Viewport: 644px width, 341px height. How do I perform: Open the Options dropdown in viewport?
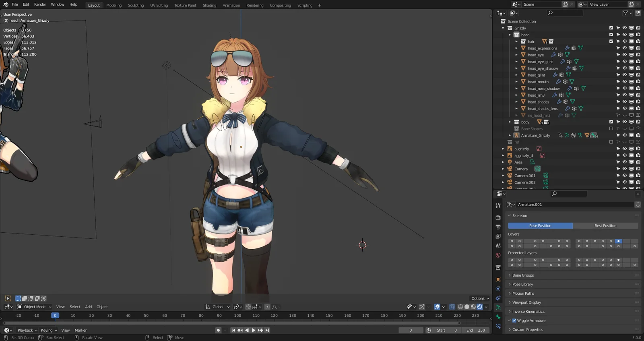point(480,298)
